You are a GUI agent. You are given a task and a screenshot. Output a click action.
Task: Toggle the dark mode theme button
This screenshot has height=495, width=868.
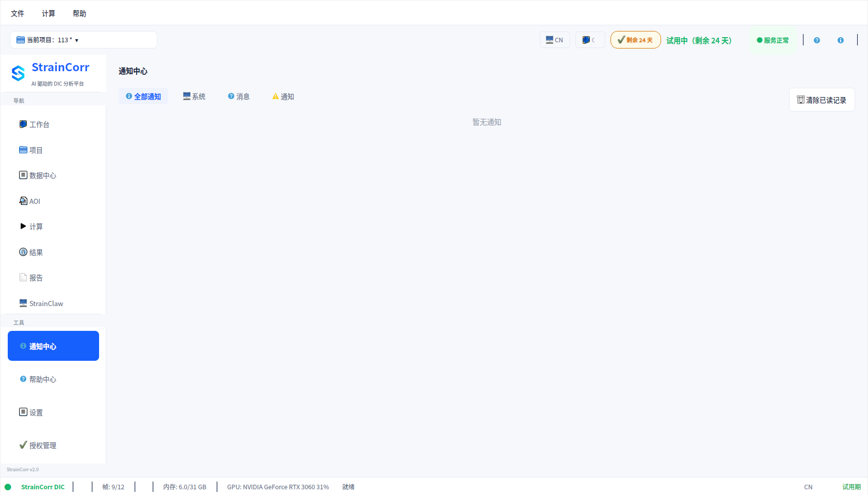click(x=590, y=40)
